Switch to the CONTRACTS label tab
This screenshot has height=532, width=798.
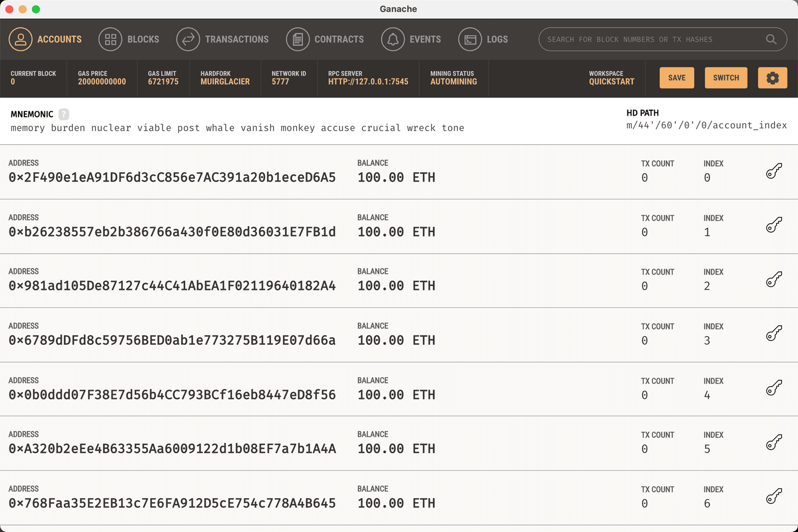[339, 39]
